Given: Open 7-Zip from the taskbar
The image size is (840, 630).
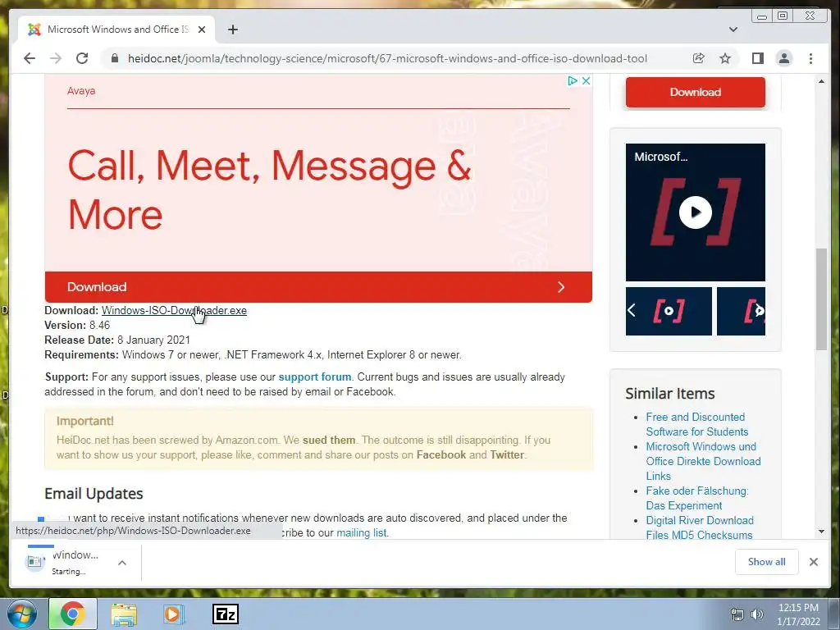Looking at the screenshot, I should click(225, 614).
